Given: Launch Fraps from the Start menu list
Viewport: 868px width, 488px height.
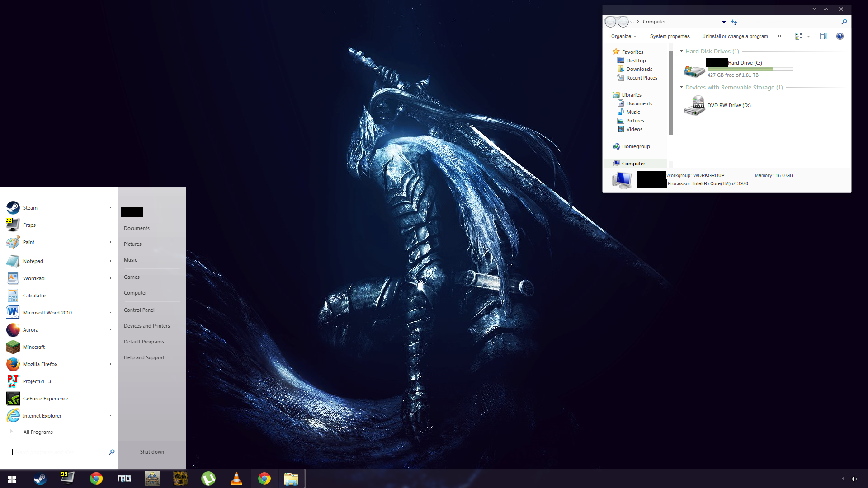Looking at the screenshot, I should [59, 225].
